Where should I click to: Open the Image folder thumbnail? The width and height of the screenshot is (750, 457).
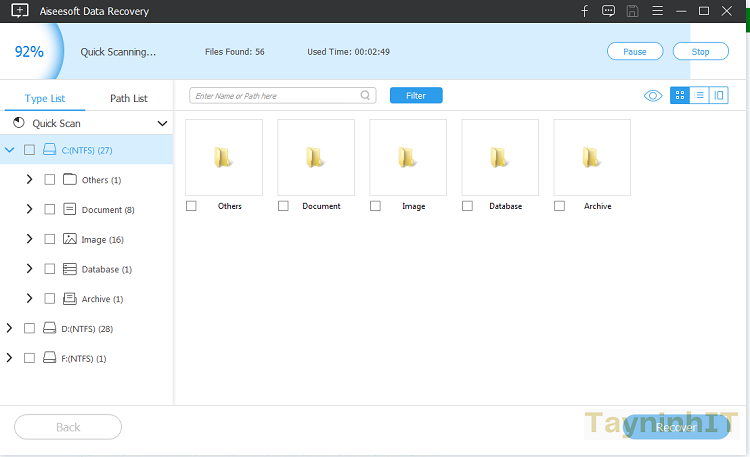coord(408,158)
